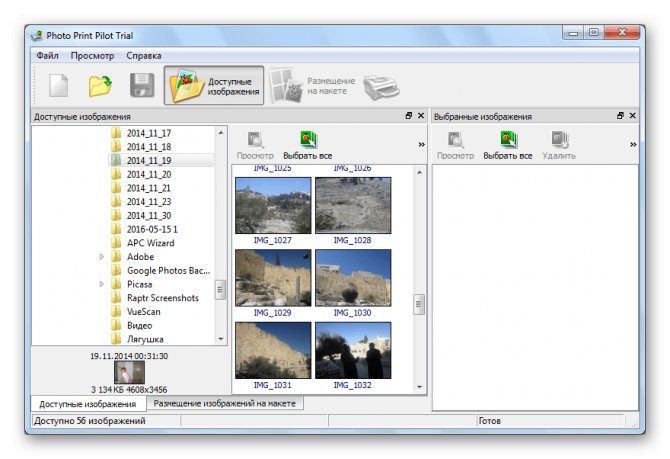
Task: Select the IMG_1029 thumbnail
Action: pos(272,277)
